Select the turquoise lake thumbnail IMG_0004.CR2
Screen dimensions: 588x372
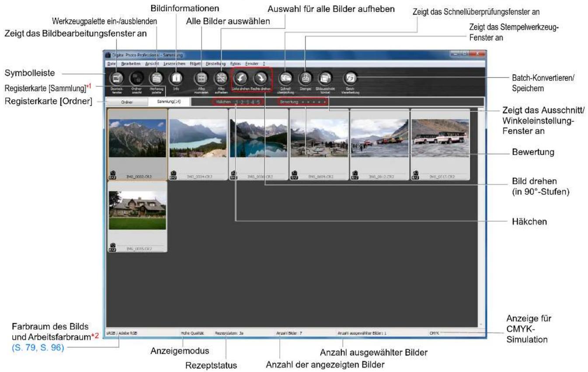[198, 145]
